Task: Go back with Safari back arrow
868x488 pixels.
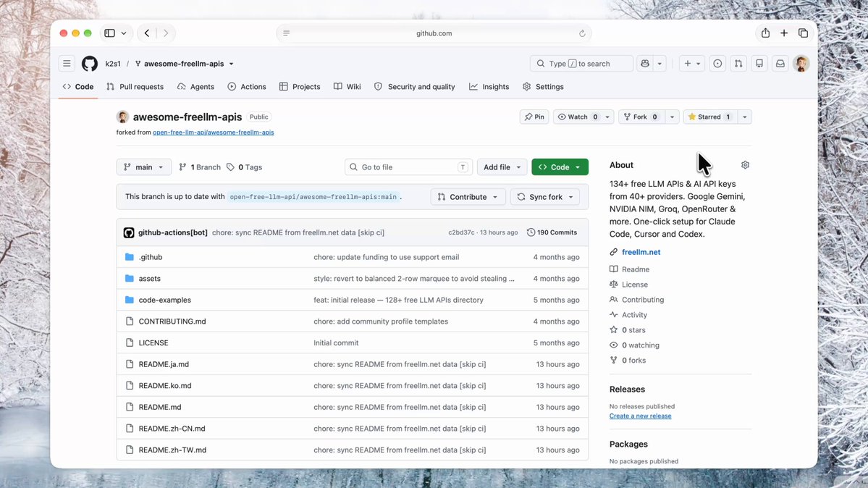Action: (147, 33)
